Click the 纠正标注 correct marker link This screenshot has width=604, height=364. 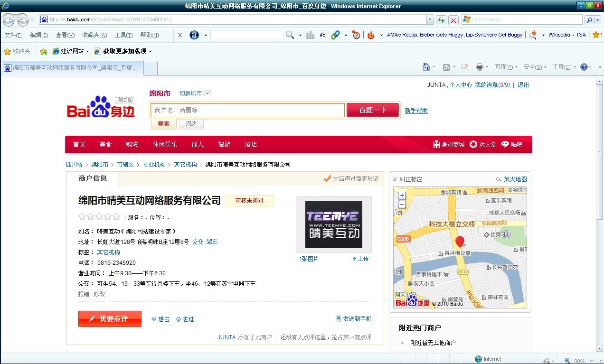point(407,179)
